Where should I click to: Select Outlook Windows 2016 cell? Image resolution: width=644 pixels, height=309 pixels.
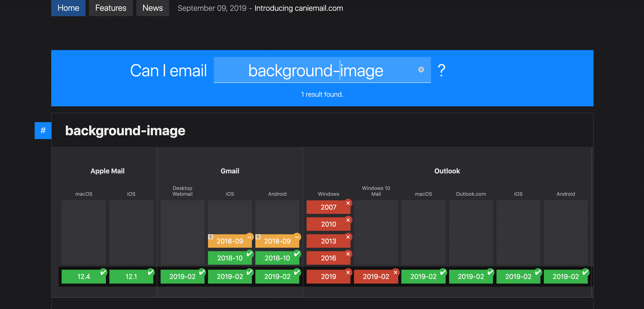(x=329, y=258)
